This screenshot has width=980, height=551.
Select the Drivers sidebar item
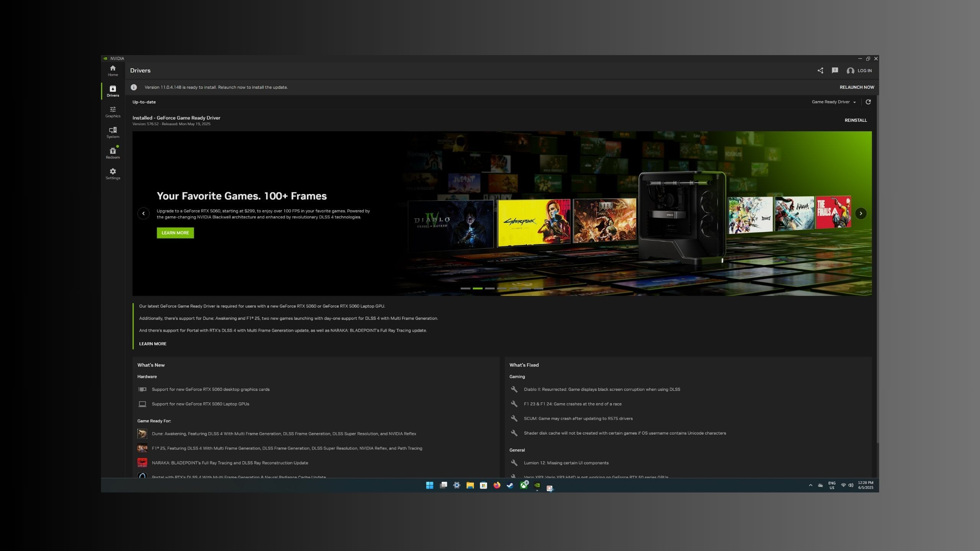coord(113,91)
